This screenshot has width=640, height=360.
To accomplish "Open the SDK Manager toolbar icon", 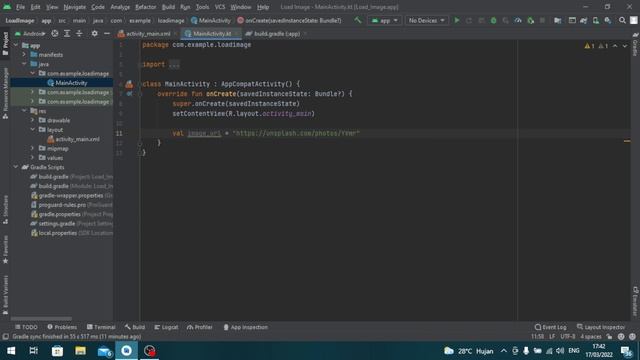I will 608,20.
